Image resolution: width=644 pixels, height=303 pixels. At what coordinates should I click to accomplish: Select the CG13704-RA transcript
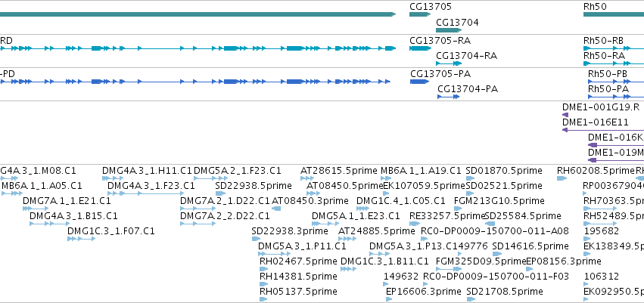pyautogui.click(x=449, y=63)
